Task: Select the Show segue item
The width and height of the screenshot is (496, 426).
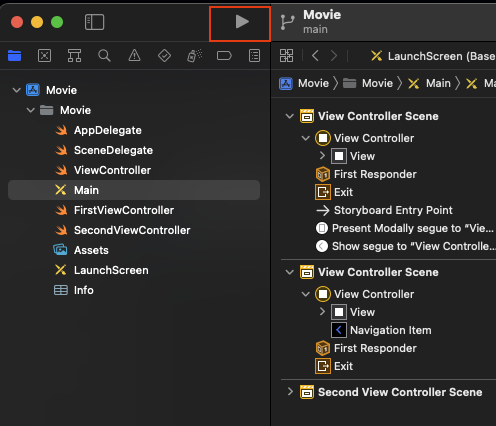Action: tap(405, 246)
